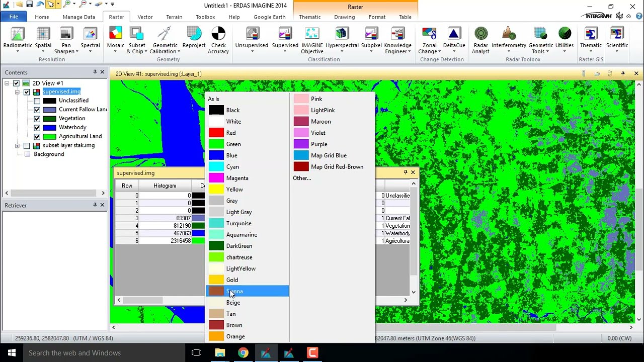This screenshot has height=362, width=644.
Task: Open Google Chrome from the taskbar
Action: click(x=243, y=353)
